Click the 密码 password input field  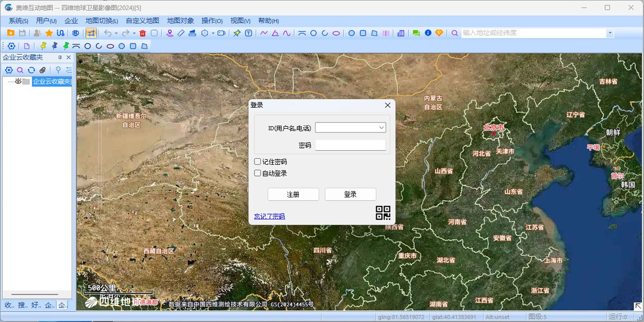[350, 145]
